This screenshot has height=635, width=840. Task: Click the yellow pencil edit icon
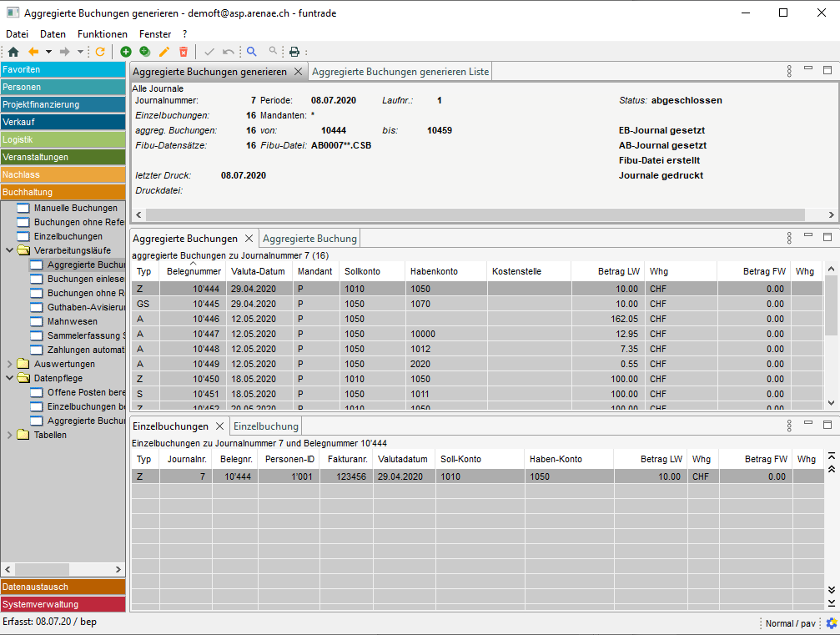click(x=164, y=52)
